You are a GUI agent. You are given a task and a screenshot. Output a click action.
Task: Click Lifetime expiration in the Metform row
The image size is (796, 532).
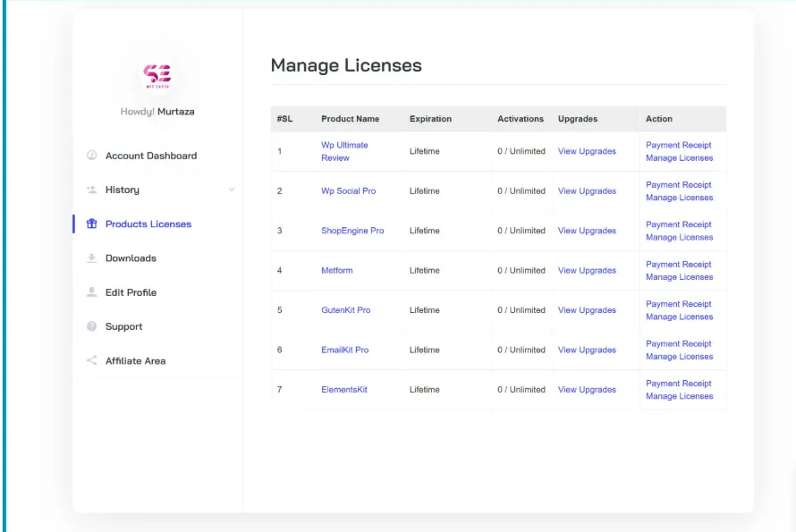pyautogui.click(x=425, y=270)
